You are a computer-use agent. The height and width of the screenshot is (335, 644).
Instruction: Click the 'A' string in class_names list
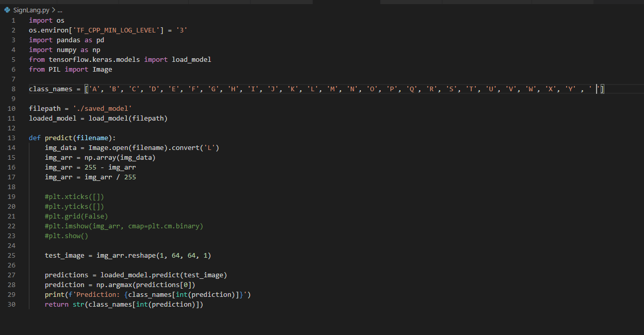click(94, 89)
